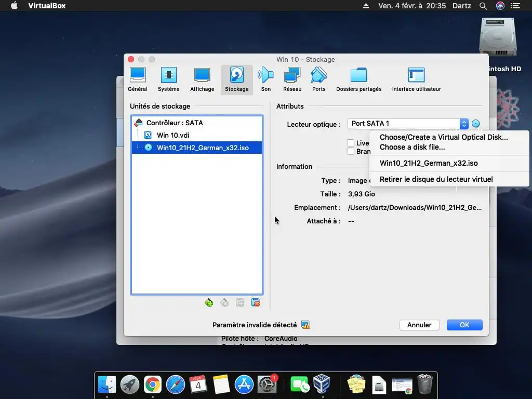Click the Annuler button
Viewport: 532px width, 399px height.
419,325
